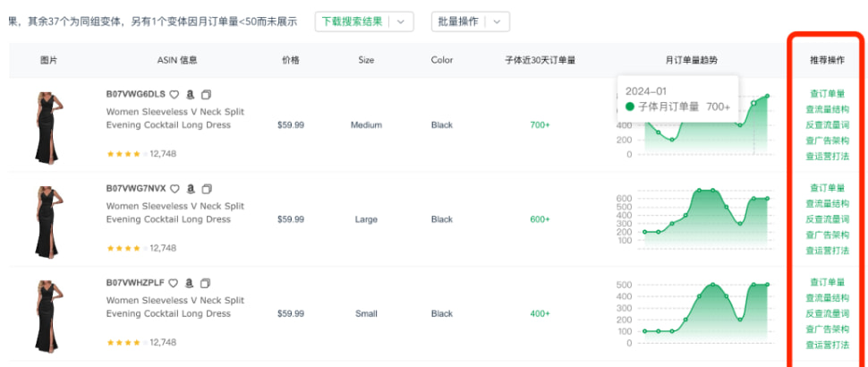Click 查订单量 for B07VWG7NVX
The width and height of the screenshot is (868, 367).
tap(827, 188)
